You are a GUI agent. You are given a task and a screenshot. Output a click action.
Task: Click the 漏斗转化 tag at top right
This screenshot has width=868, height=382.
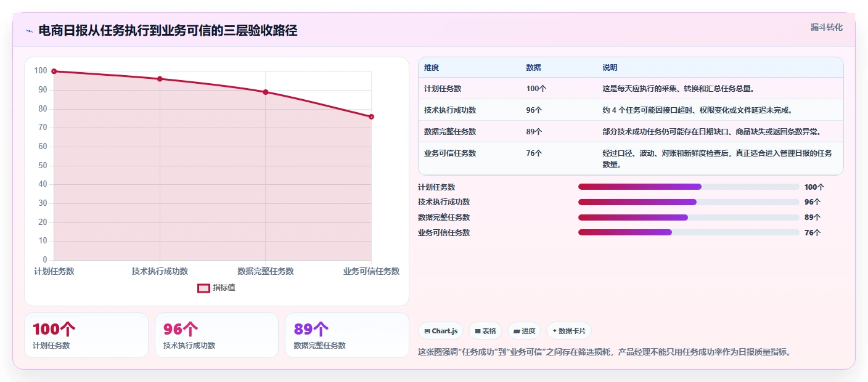[826, 27]
